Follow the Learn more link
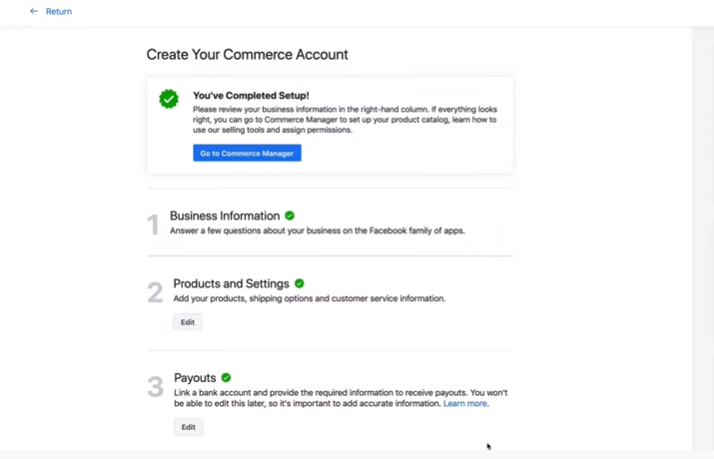This screenshot has width=714, height=459. click(x=465, y=403)
